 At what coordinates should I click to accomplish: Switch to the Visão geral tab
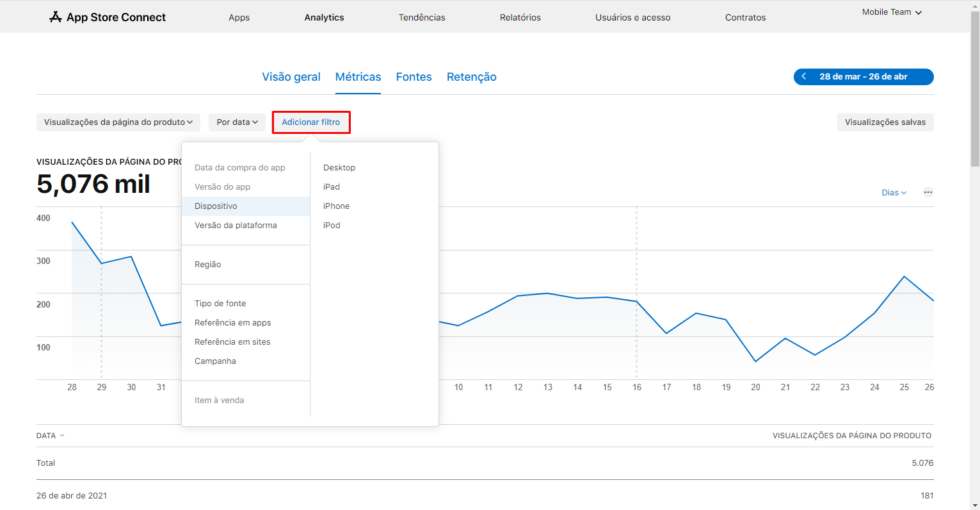[x=291, y=77]
